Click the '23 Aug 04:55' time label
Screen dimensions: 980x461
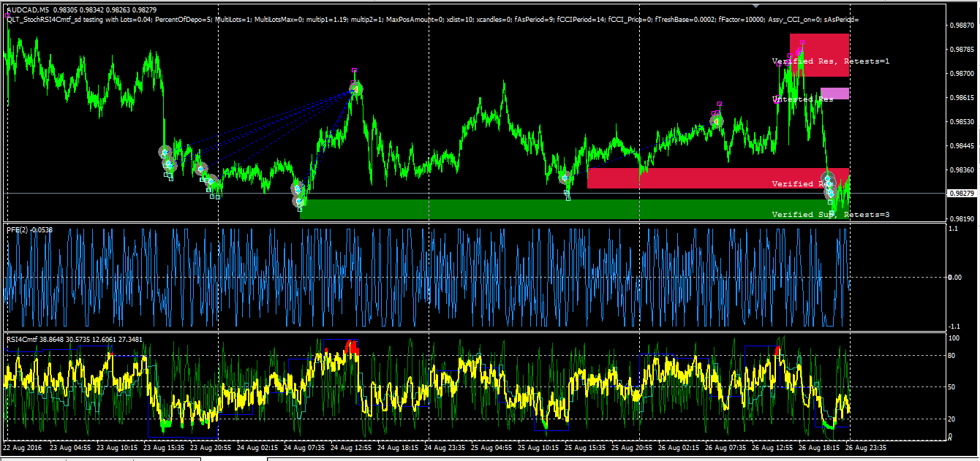(69, 447)
